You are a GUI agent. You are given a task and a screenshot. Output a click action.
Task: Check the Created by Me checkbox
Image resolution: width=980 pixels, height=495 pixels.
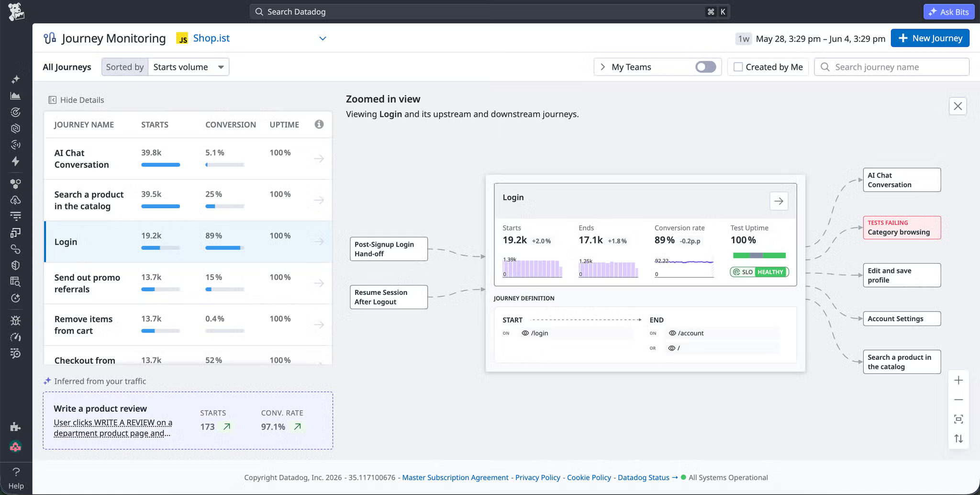click(x=738, y=67)
